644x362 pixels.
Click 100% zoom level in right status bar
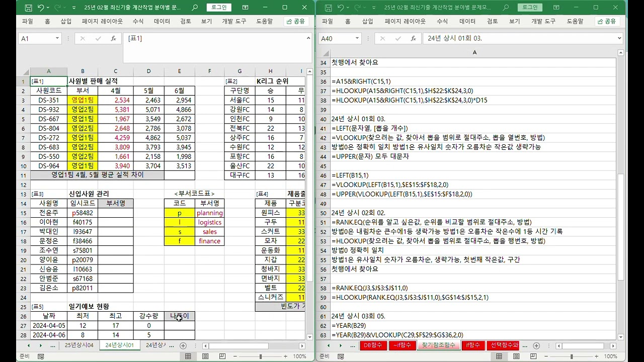tap(610, 356)
